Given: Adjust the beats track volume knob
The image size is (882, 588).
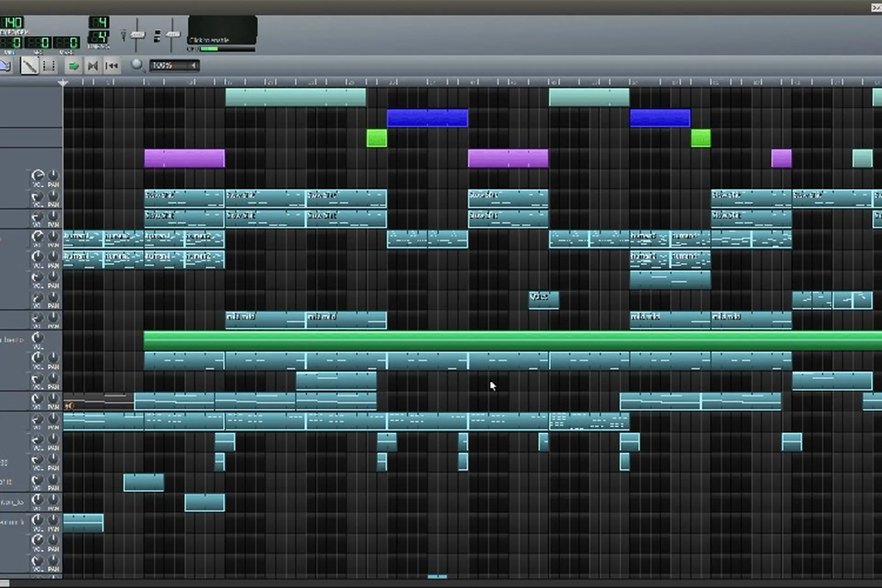Looking at the screenshot, I should (38, 339).
